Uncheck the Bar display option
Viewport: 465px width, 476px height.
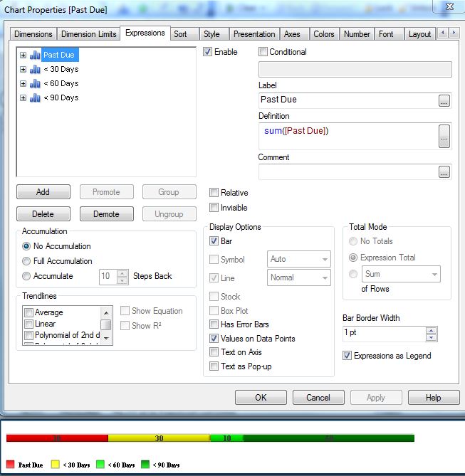tap(214, 241)
